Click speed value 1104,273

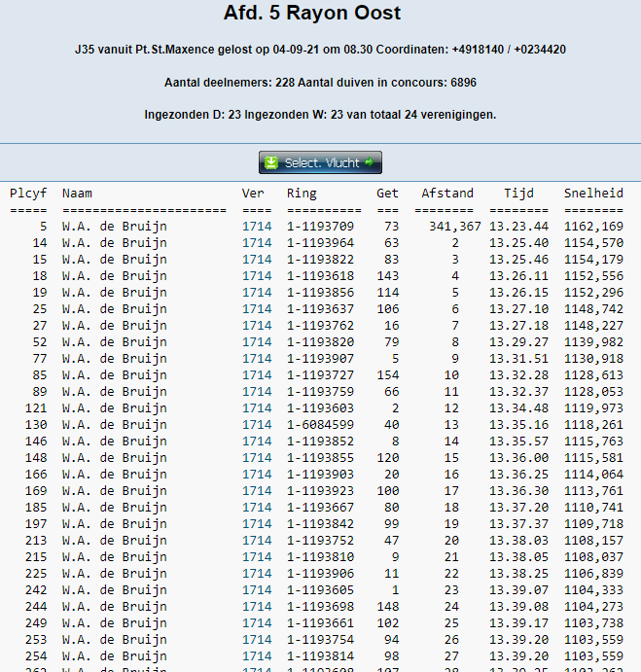593,607
